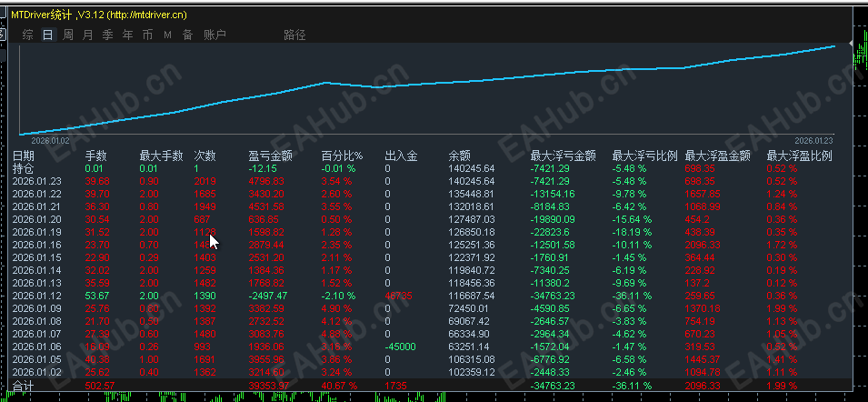Click the -36.11 % drawdown on 2026.01.12

coord(631,296)
